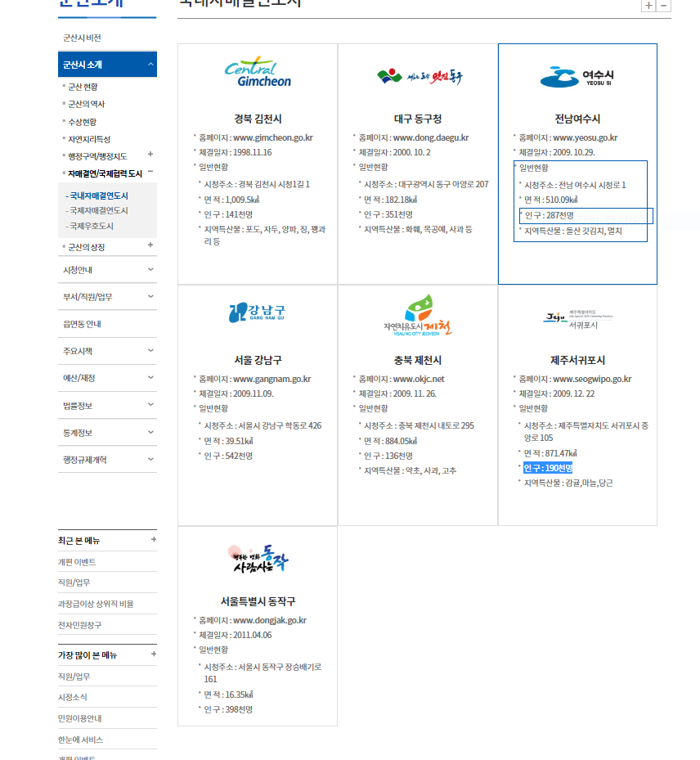Viewport: 700px width, 760px height.
Task: Click the minus zoom-out button at top right
Action: (x=663, y=6)
